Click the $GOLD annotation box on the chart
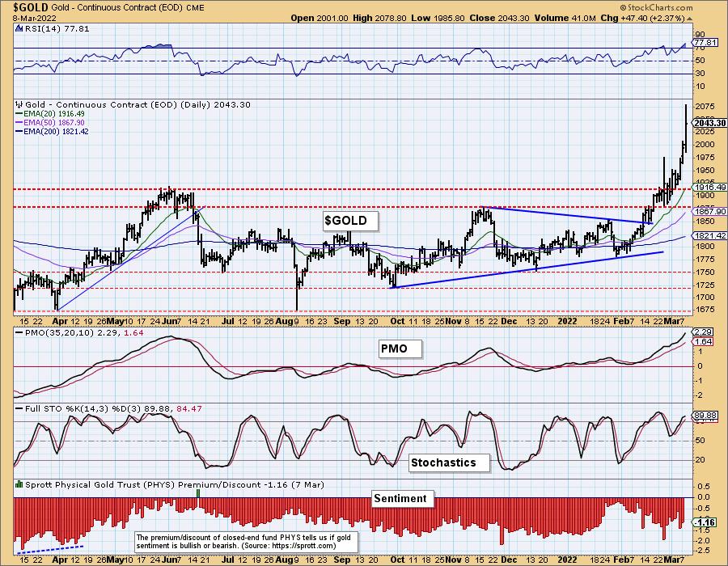Image resolution: width=728 pixels, height=566 pixels. [351, 221]
